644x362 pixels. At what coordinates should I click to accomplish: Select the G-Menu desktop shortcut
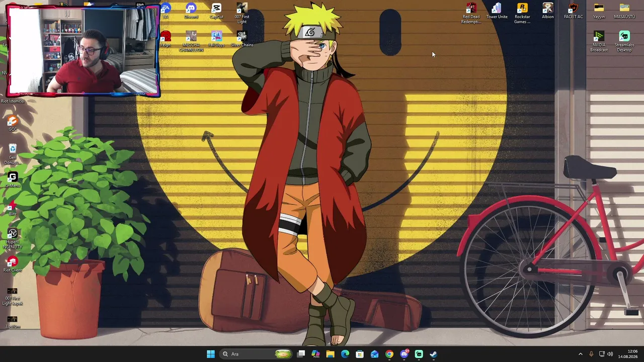pos(13,180)
